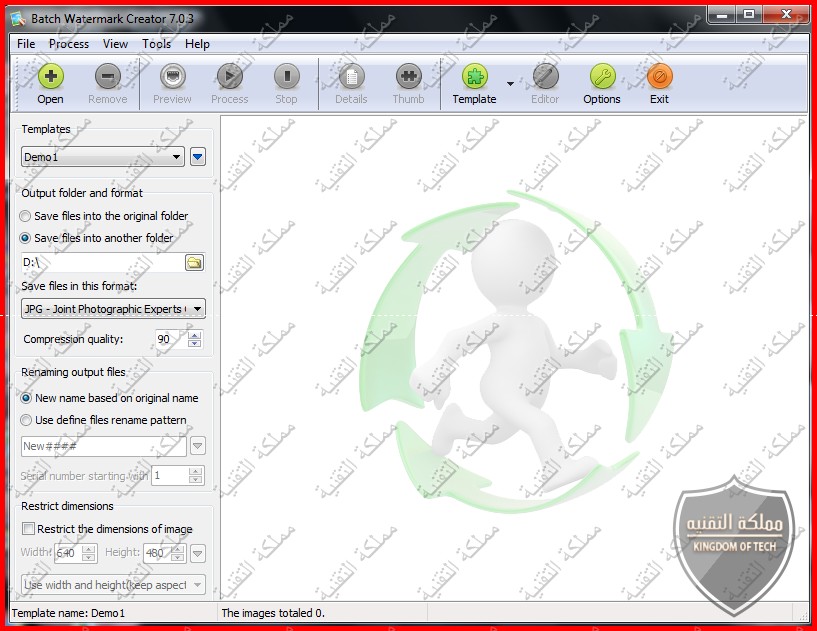Open Options wrench icon
The image size is (817, 631).
602,77
